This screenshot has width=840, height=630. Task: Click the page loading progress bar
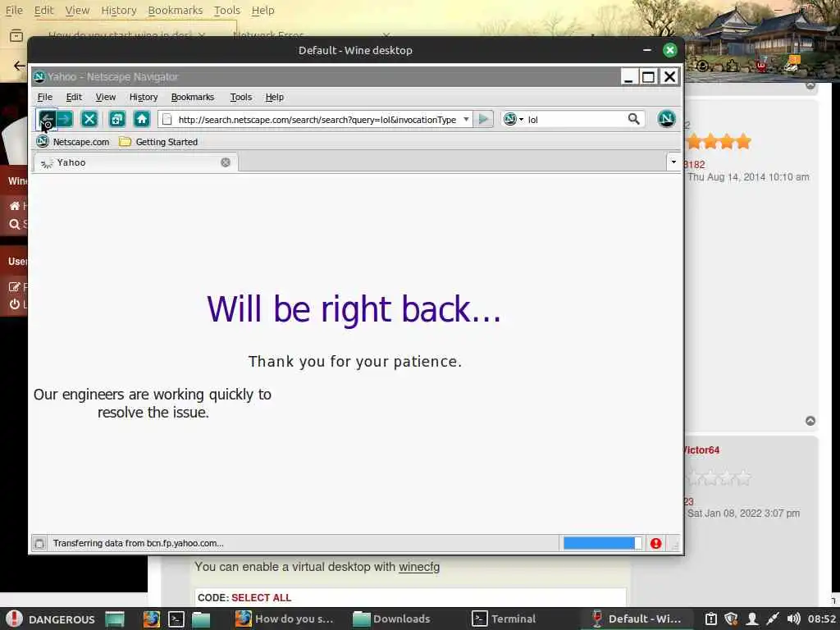coord(602,543)
